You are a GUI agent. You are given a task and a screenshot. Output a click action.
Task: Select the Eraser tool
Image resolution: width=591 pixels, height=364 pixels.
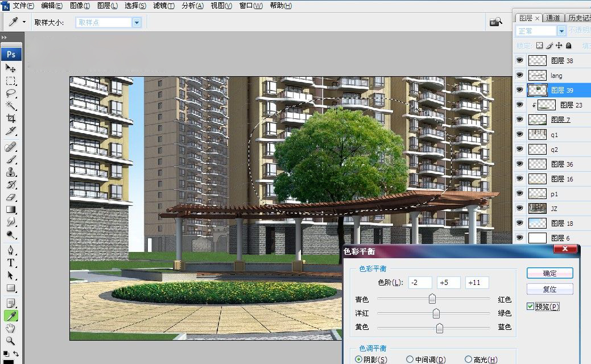(11, 197)
